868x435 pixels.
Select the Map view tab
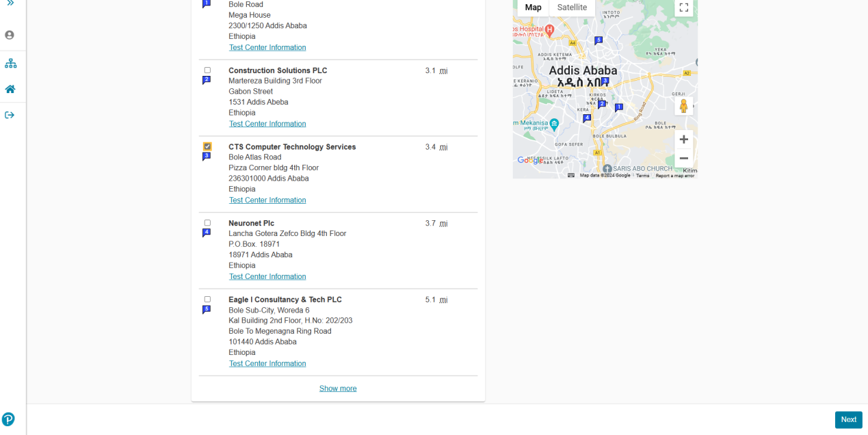click(533, 8)
